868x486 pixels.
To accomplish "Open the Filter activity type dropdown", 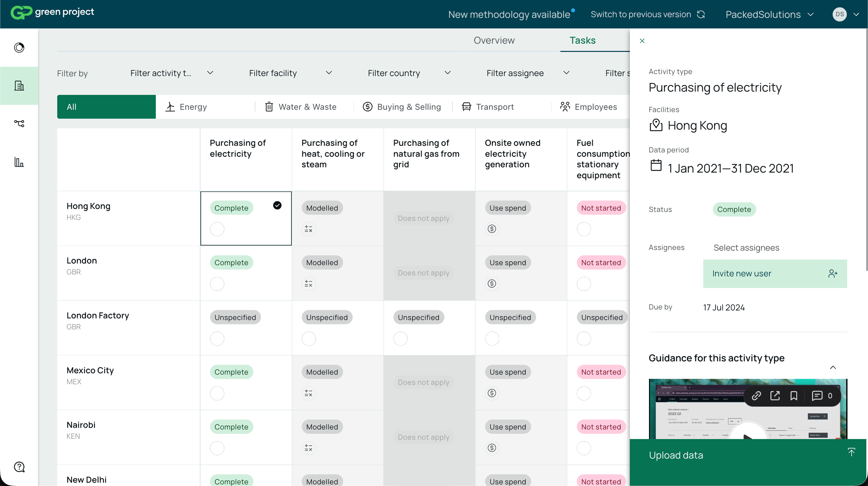I will [171, 73].
